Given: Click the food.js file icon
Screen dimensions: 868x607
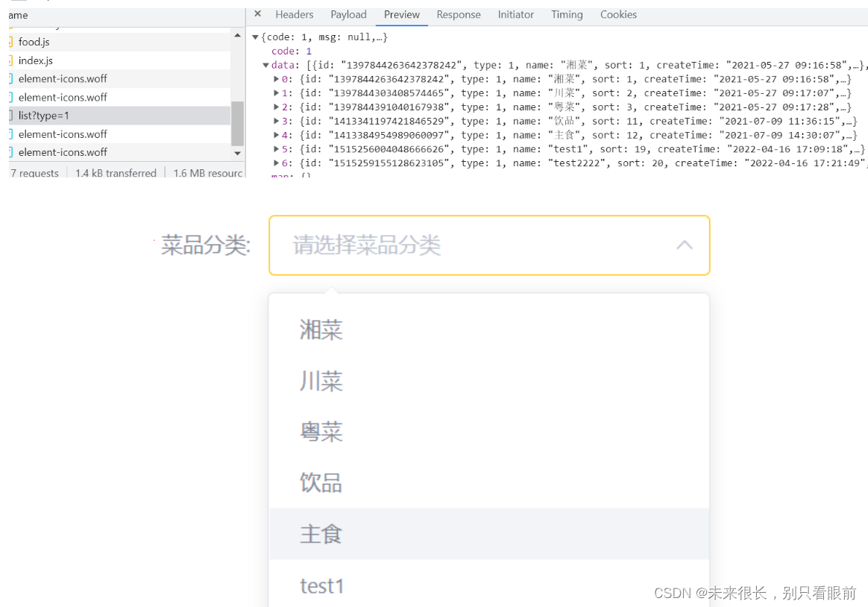Looking at the screenshot, I should pyautogui.click(x=10, y=42).
